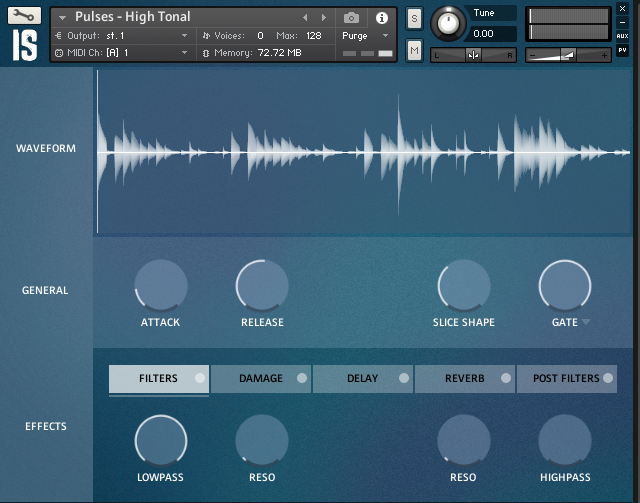Screen dimensions: 640x503
Task: Turn the ATTACK knob
Action: 161,285
